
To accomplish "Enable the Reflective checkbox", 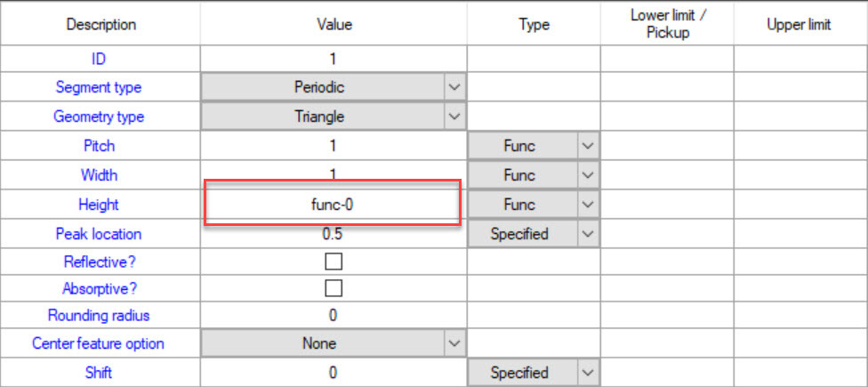I will coord(334,262).
